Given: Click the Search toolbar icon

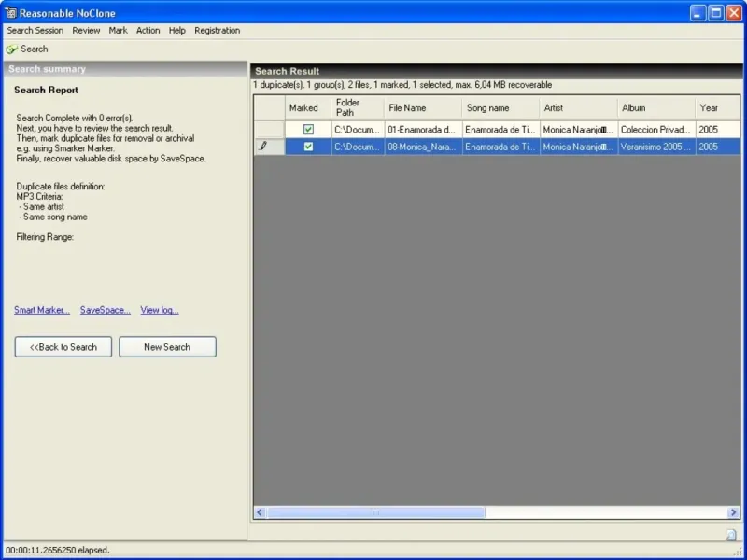Looking at the screenshot, I should point(12,49).
